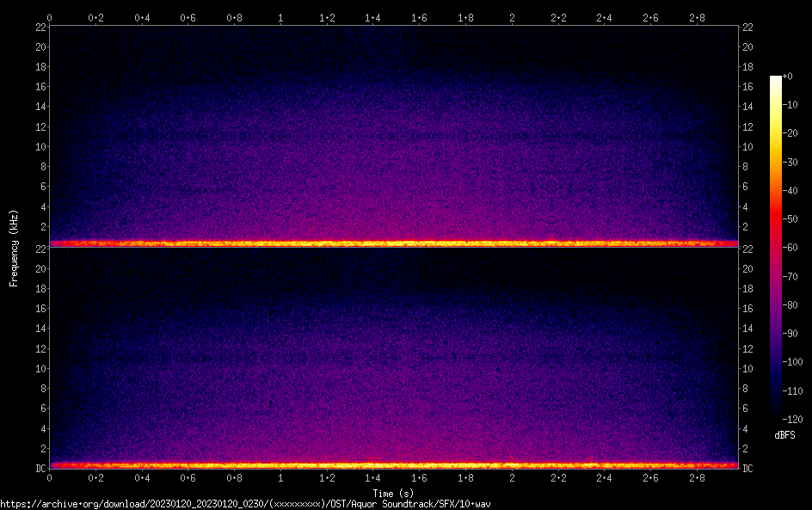
Task: Click the +0 label atop the color scale
Action: 788,77
